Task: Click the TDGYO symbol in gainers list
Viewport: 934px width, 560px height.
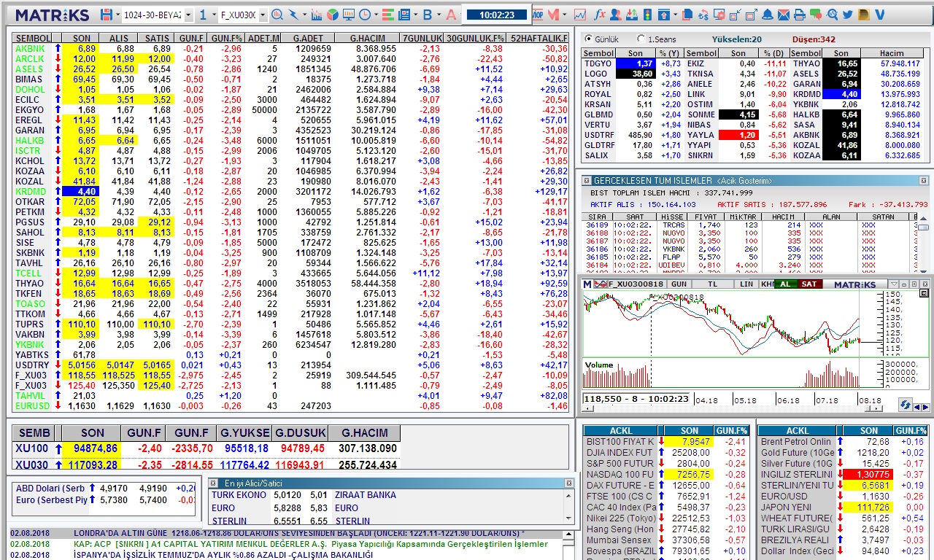Action: (598, 63)
